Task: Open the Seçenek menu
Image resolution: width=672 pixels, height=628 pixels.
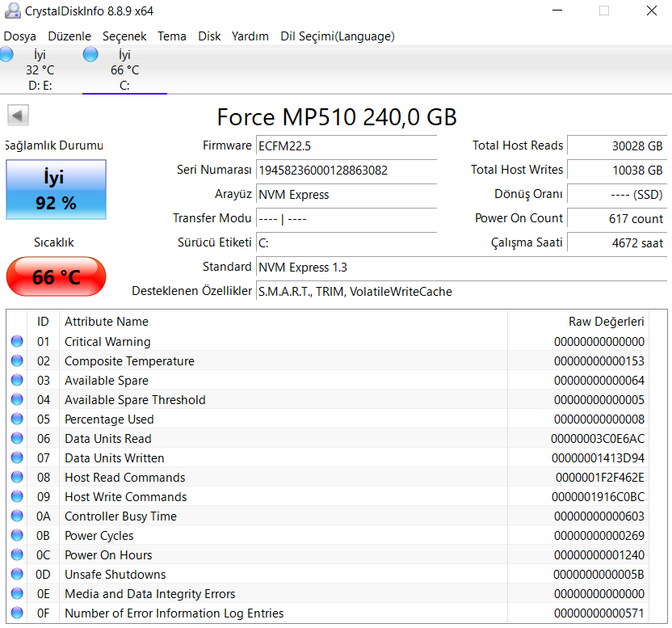Action: pyautogui.click(x=124, y=36)
